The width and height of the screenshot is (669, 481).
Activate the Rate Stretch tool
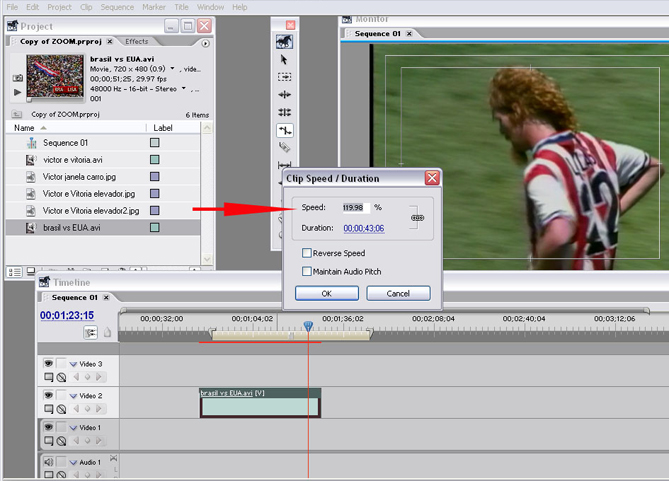coord(285,131)
